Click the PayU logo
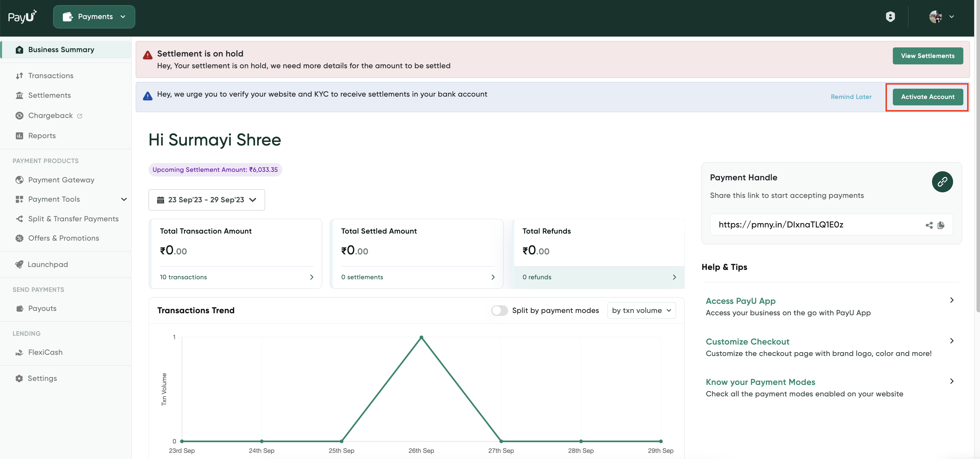 point(22,17)
